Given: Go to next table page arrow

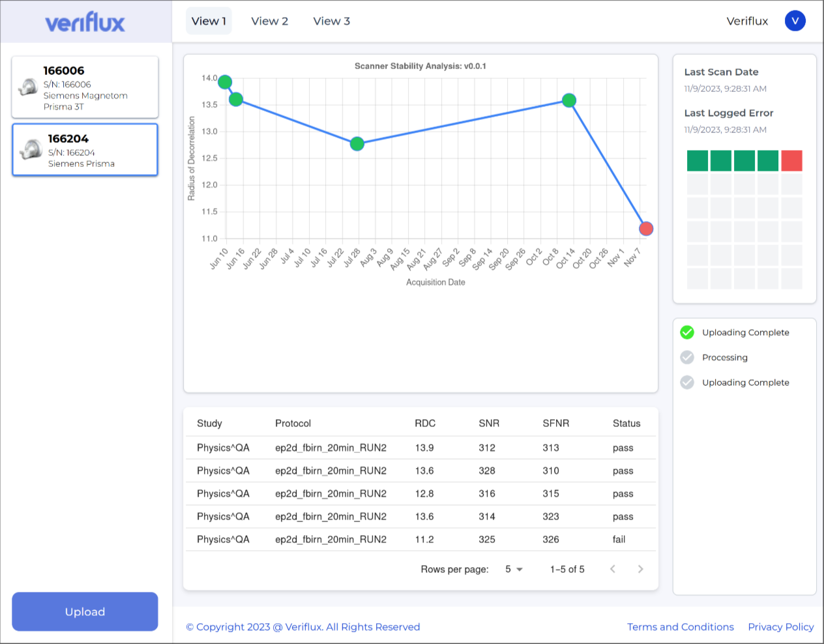Looking at the screenshot, I should (x=640, y=569).
